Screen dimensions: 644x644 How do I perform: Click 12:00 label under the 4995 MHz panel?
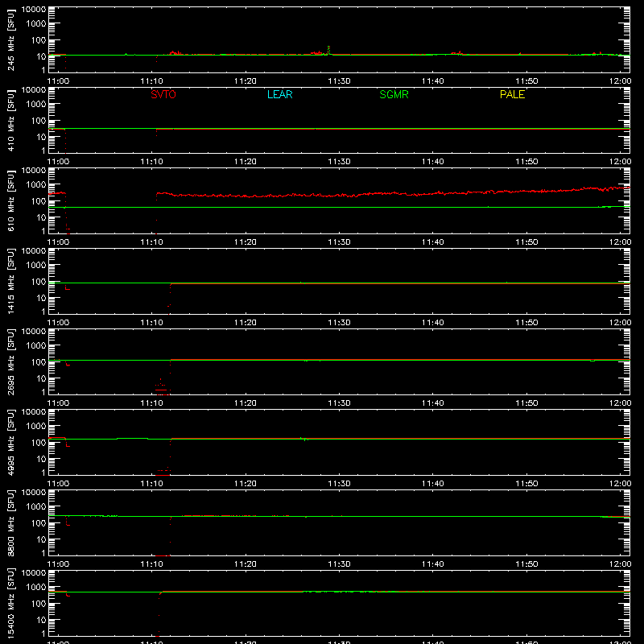click(x=620, y=484)
